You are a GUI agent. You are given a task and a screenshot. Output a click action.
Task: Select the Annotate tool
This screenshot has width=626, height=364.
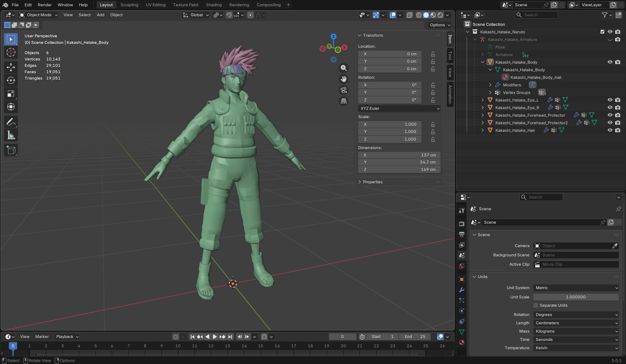click(11, 122)
